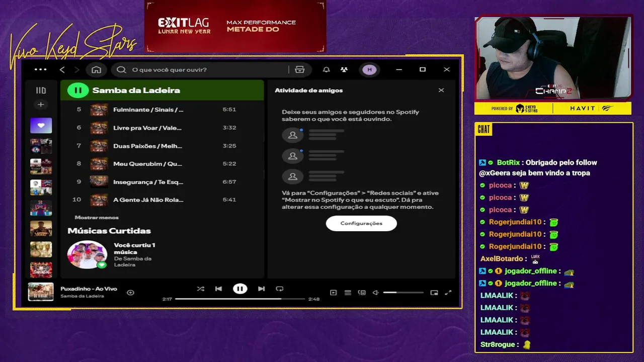Click the search magnifier icon

click(121, 69)
